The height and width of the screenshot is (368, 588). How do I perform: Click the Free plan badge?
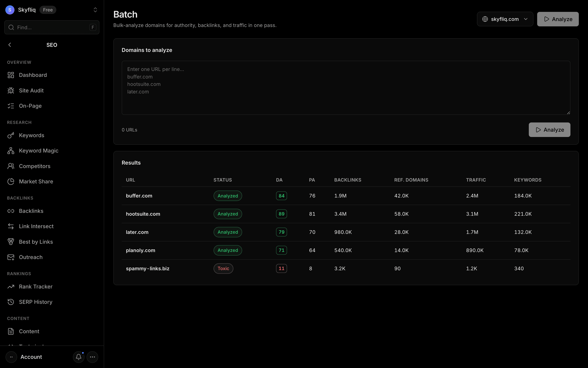coord(48,10)
